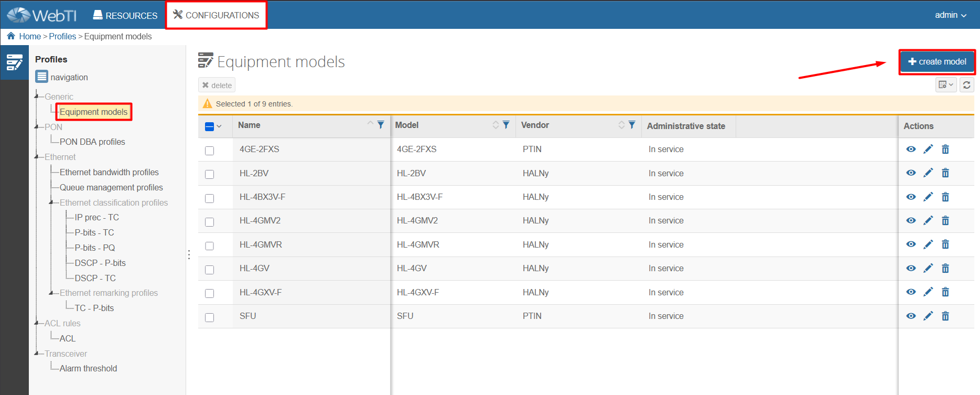Open the RESOURCES menu
The width and height of the screenshot is (980, 395).
125,15
